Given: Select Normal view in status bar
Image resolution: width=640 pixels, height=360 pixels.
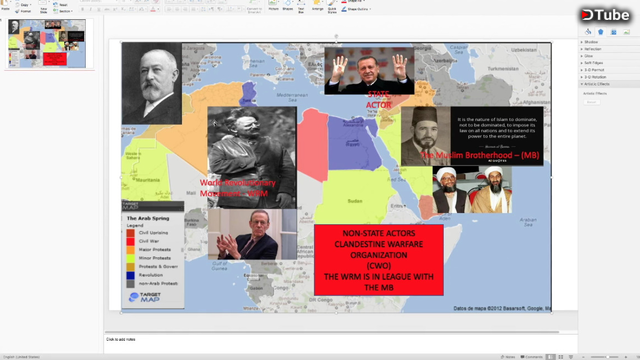Looking at the screenshot, I should 551,357.
